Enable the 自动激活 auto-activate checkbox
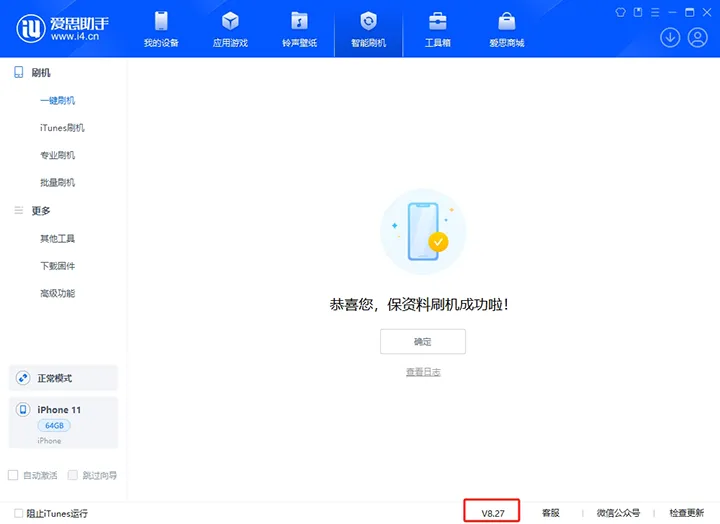The width and height of the screenshot is (720, 524). 14,475
